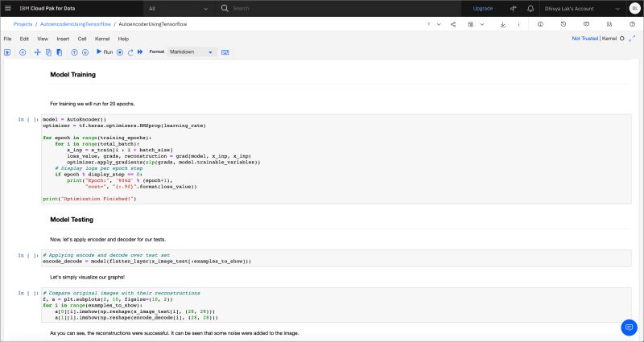The height and width of the screenshot is (342, 644).
Task: Move the selected cell down
Action: [85, 52]
